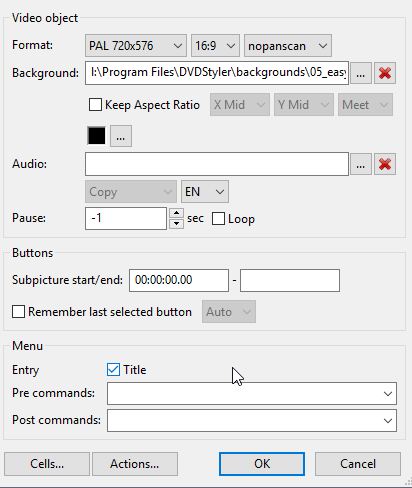Image resolution: width=412 pixels, height=488 pixels.
Task: Browse for an Audio file
Action: pyautogui.click(x=361, y=164)
